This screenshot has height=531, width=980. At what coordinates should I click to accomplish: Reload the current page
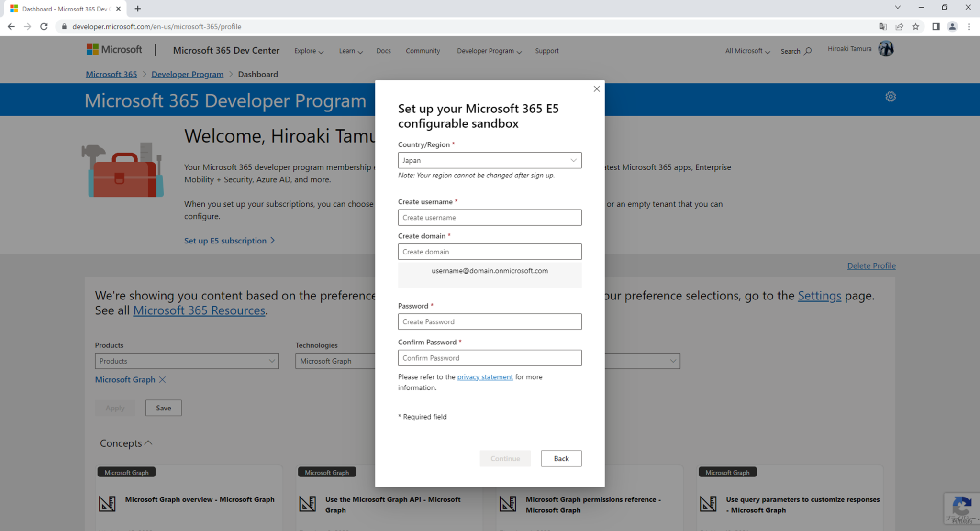(x=44, y=26)
